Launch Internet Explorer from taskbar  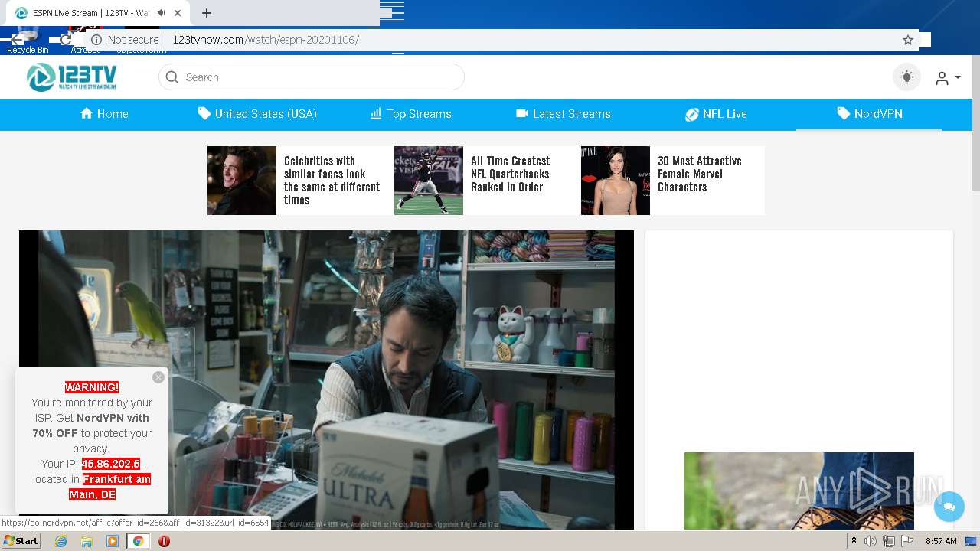pyautogui.click(x=60, y=541)
